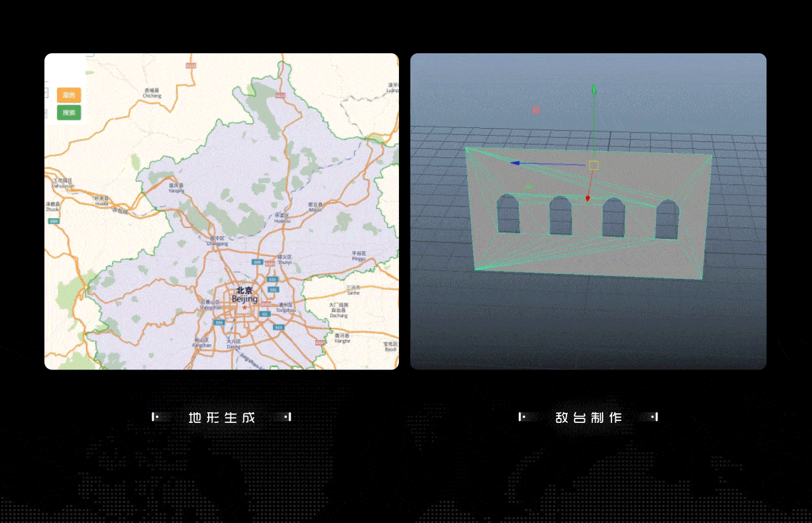Toggle the checkbox at the map panel edge
Screen dimensions: 812x523
click(x=47, y=93)
